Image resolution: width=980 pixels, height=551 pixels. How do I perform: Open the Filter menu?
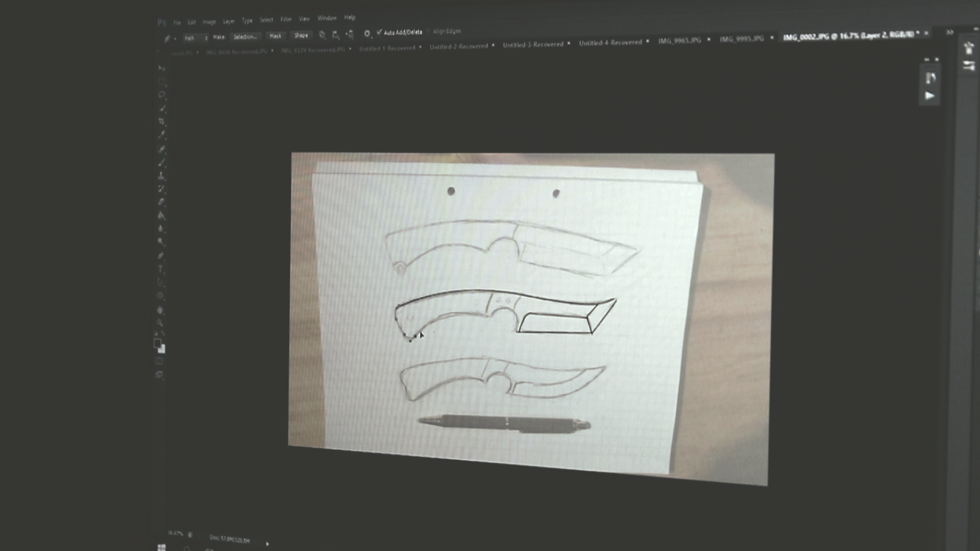pyautogui.click(x=286, y=19)
